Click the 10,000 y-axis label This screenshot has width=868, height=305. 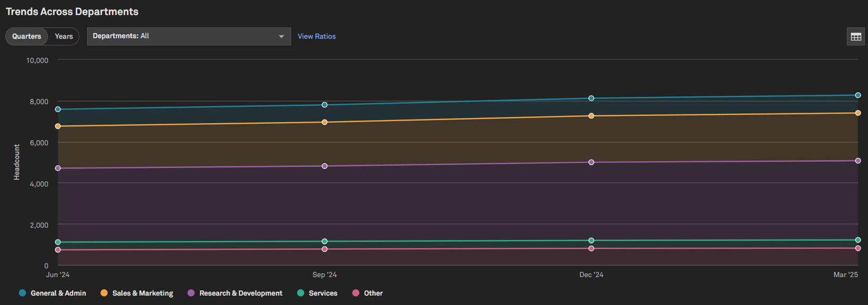pos(37,61)
